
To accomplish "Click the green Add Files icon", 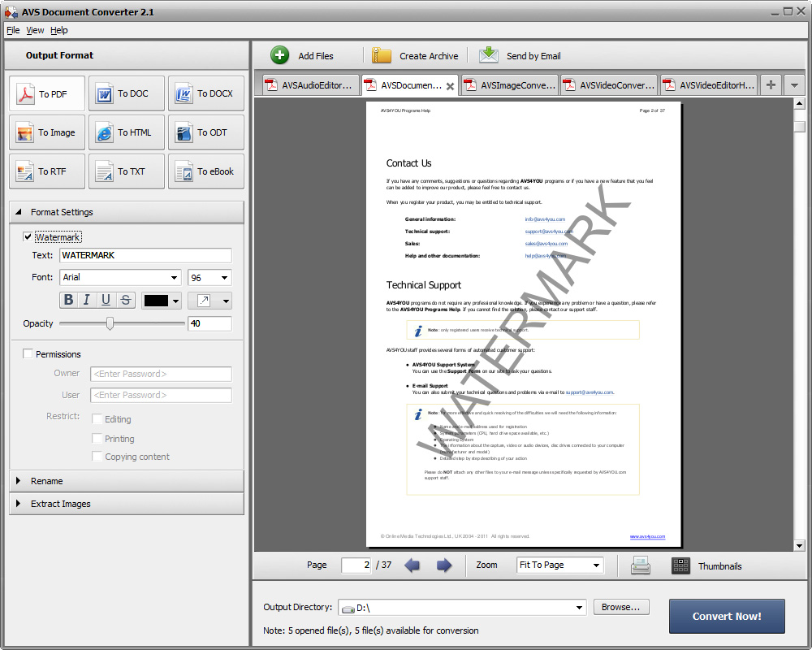I will click(280, 55).
